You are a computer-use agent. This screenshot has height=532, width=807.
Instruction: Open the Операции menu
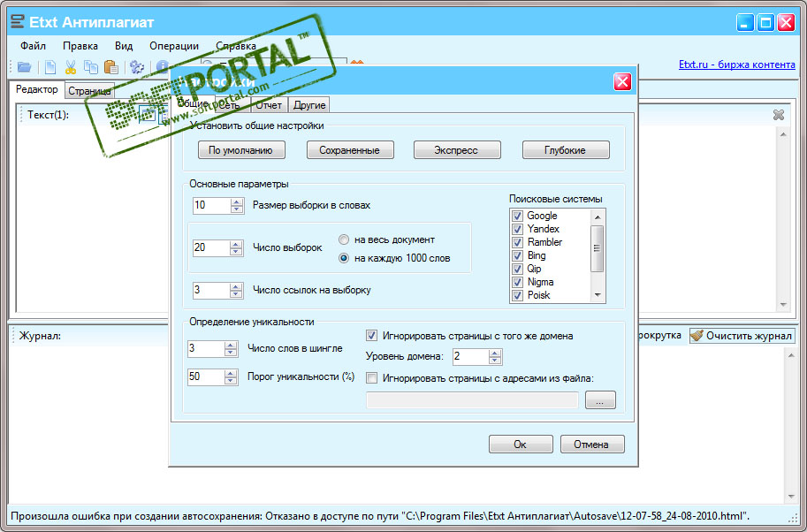pyautogui.click(x=174, y=46)
